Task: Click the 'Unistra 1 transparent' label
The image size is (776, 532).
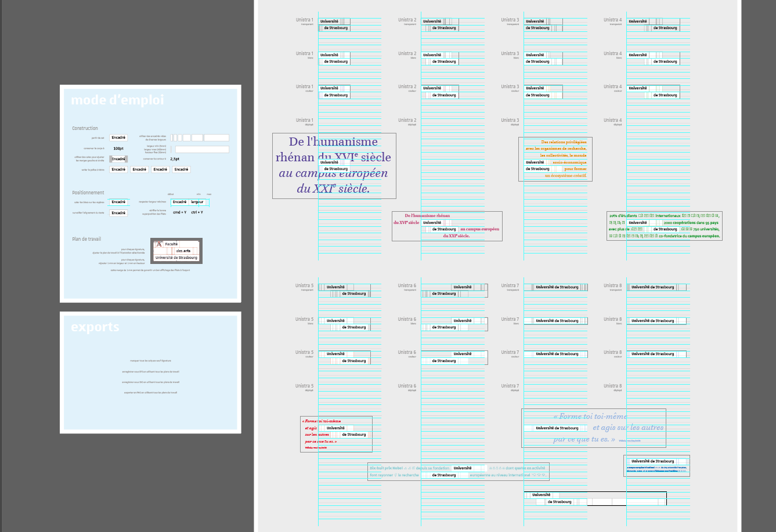Action: click(304, 21)
